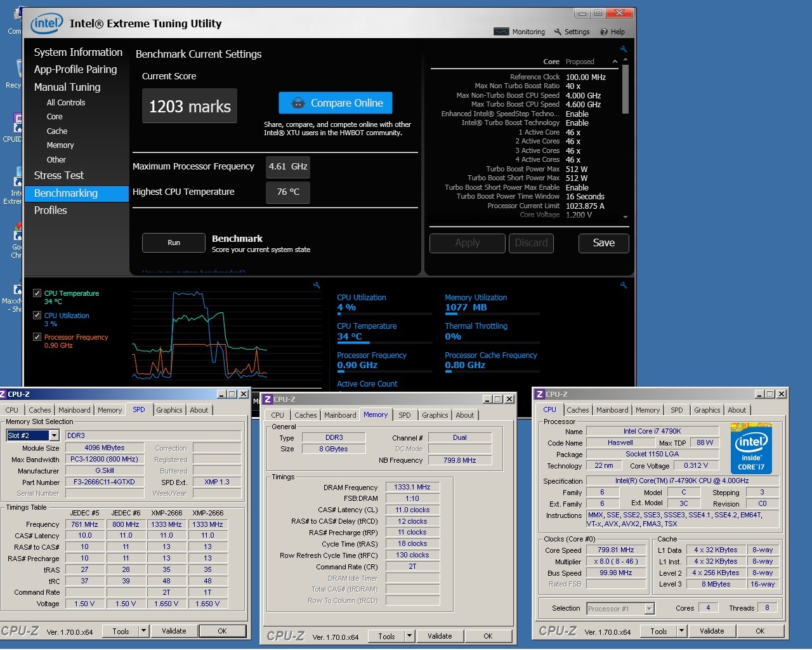Click the CPU-Z title icon in CPU window
The width and height of the screenshot is (812, 650).
click(x=540, y=394)
